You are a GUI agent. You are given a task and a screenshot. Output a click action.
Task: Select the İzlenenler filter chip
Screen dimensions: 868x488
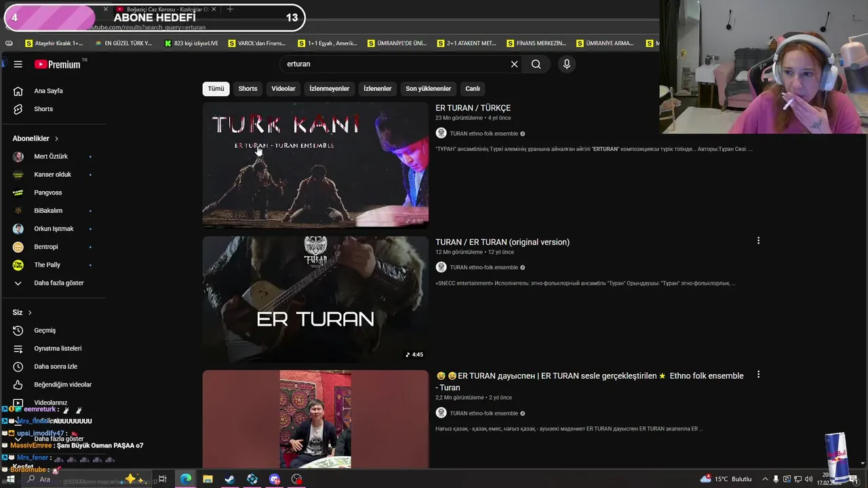pos(377,89)
